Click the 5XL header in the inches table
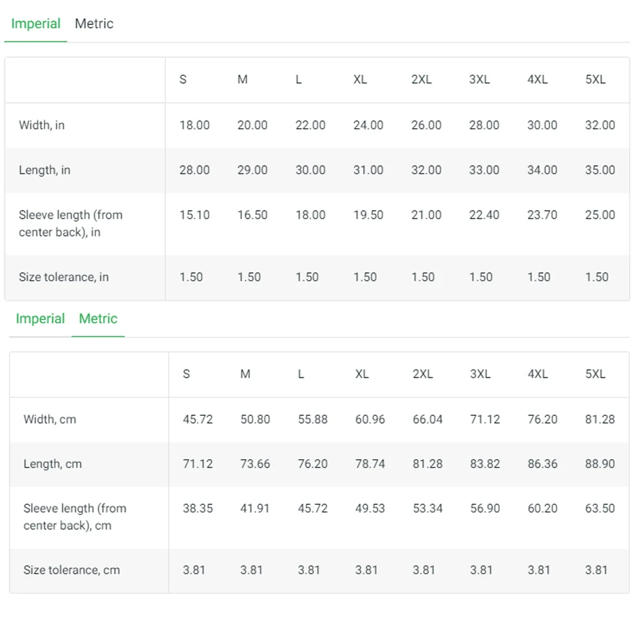Screen dimensions: 644x644 click(595, 80)
